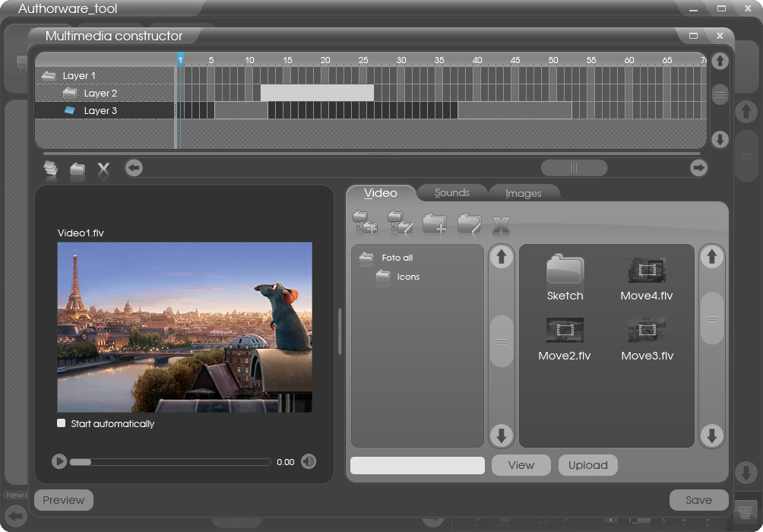Click the Preview button
763x532 pixels.
[64, 500]
